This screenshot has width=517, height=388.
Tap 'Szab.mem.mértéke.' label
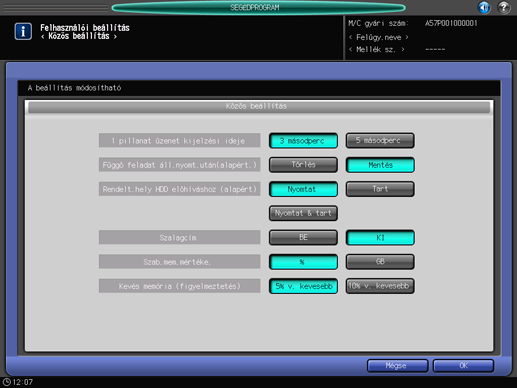tap(179, 262)
